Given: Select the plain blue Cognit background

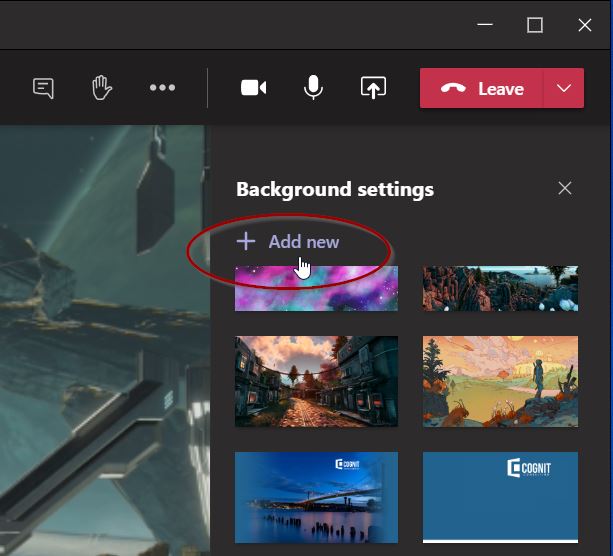Looking at the screenshot, I should pyautogui.click(x=500, y=497).
